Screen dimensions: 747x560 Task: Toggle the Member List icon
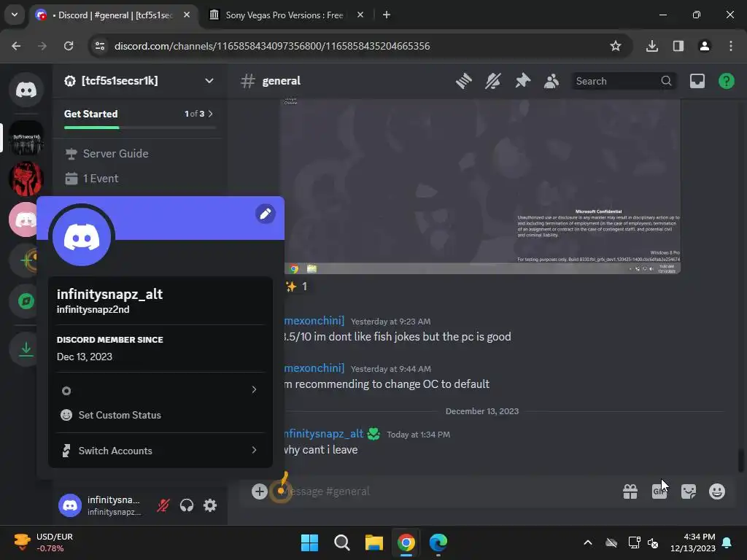(551, 81)
